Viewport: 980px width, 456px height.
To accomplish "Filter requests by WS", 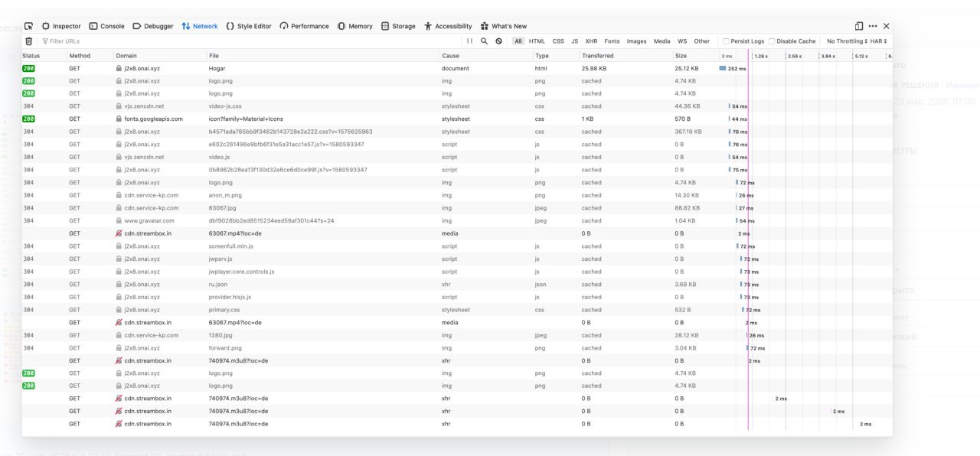I will [x=682, y=41].
